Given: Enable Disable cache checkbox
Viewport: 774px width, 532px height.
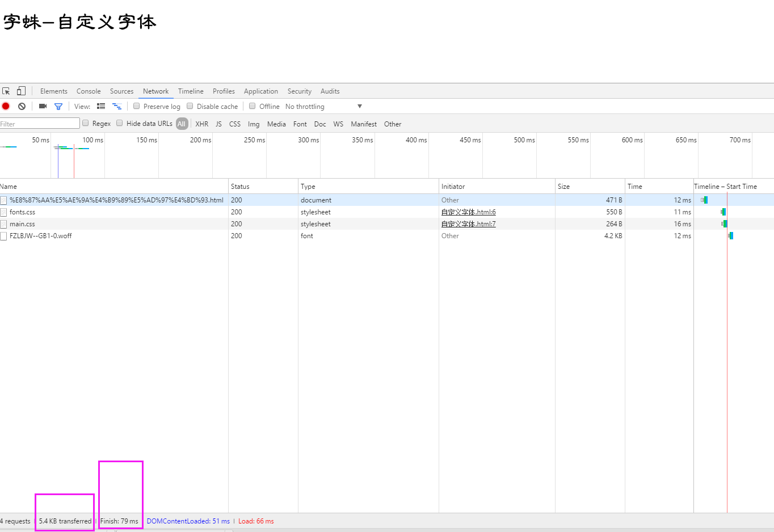Looking at the screenshot, I should pyautogui.click(x=190, y=106).
